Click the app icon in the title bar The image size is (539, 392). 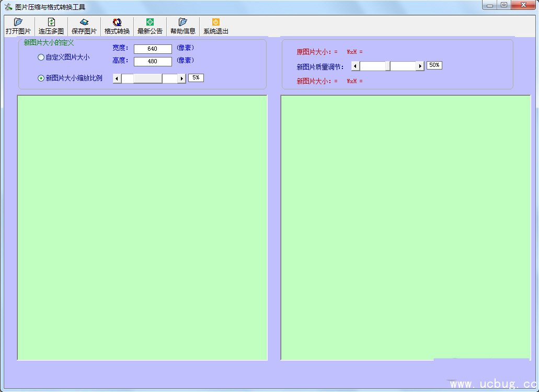pos(8,7)
